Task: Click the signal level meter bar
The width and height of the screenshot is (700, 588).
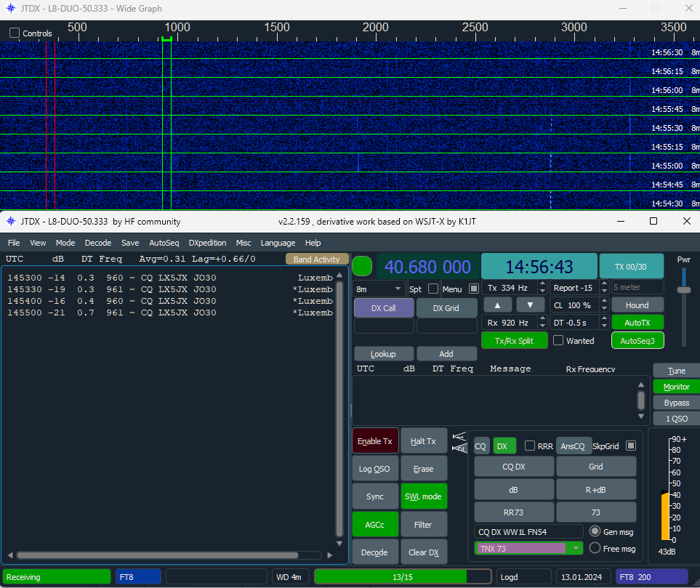Action: pyautogui.click(x=665, y=515)
